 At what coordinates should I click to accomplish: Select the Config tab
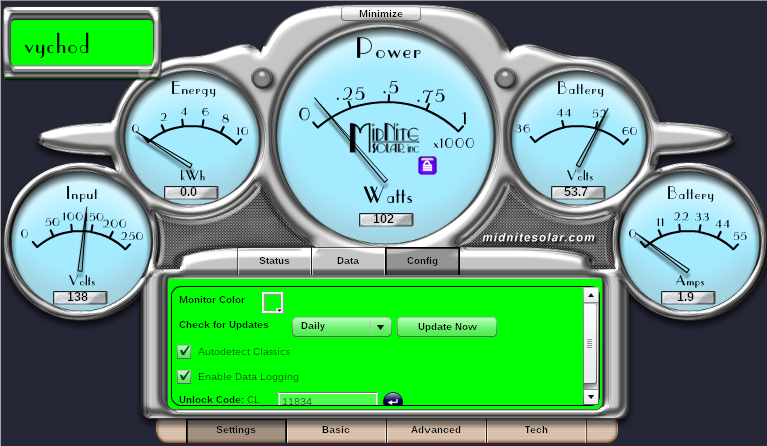[422, 261]
